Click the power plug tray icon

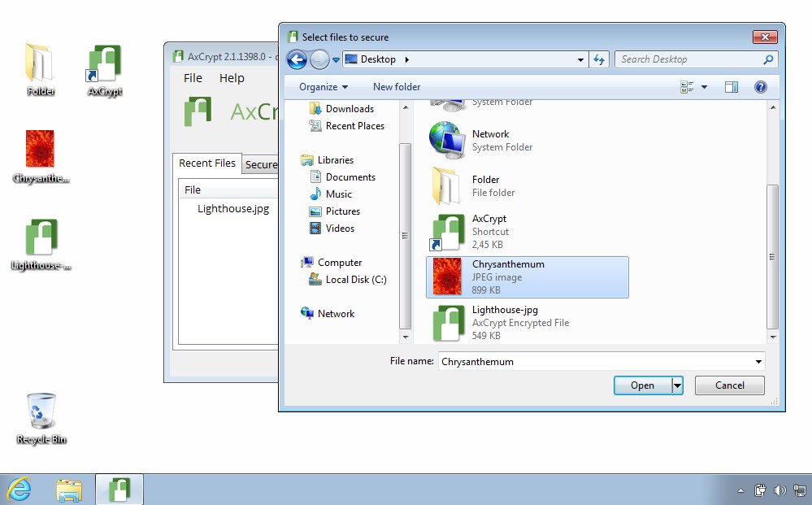[x=760, y=490]
